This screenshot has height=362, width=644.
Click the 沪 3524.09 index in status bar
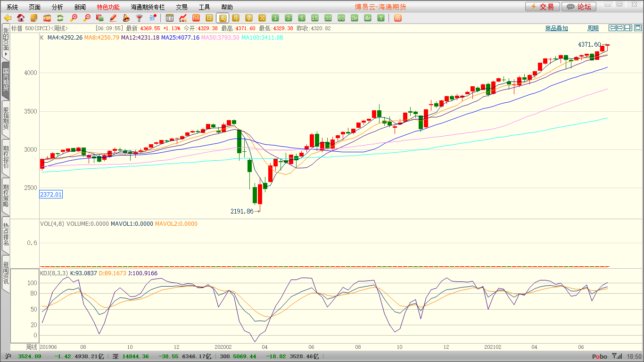pos(23,357)
